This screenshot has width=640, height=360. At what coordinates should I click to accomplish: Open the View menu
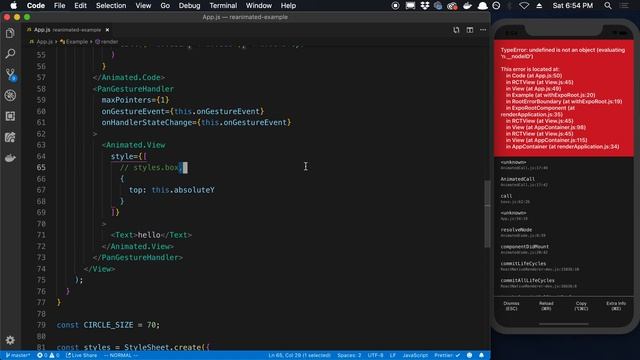coord(143,6)
